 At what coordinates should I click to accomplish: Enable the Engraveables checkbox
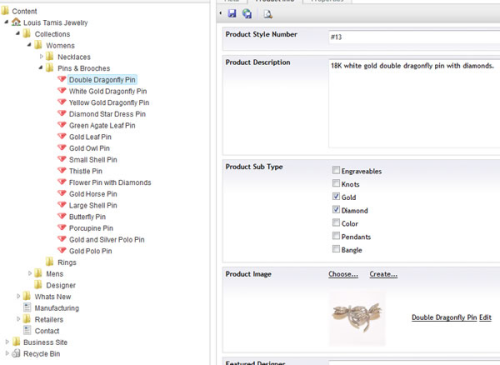[336, 170]
